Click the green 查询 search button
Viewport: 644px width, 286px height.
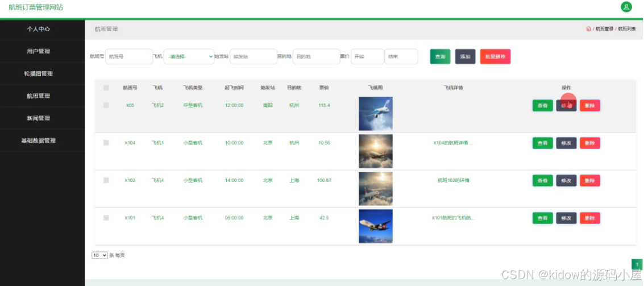tap(440, 56)
